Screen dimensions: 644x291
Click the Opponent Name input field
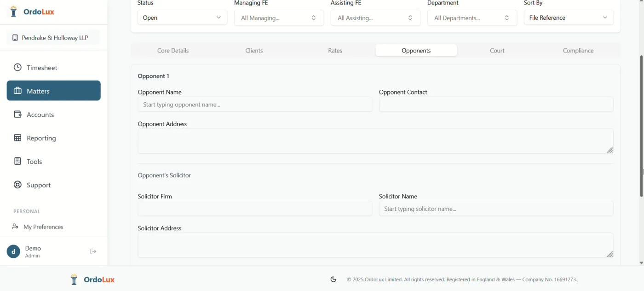coord(255,105)
